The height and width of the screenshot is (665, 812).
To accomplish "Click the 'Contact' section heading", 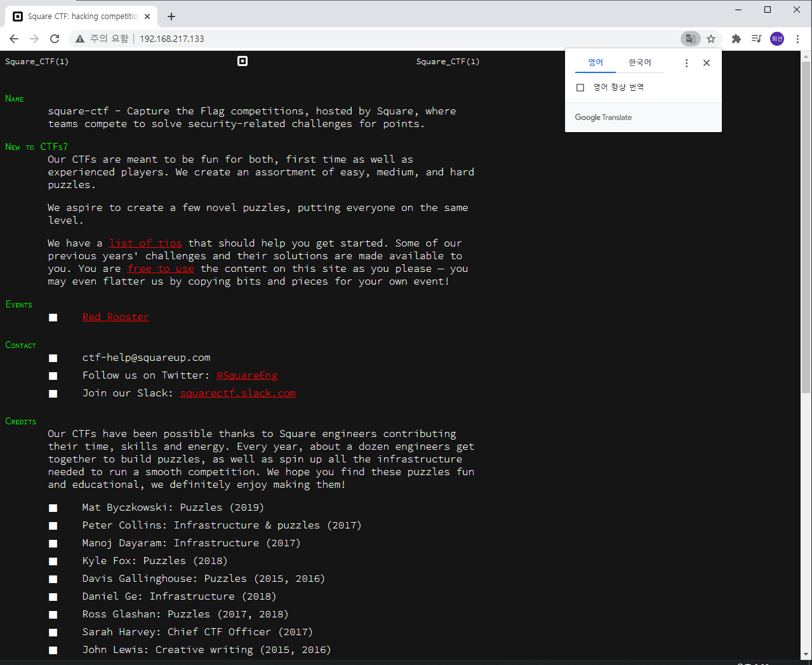I will (x=20, y=346).
